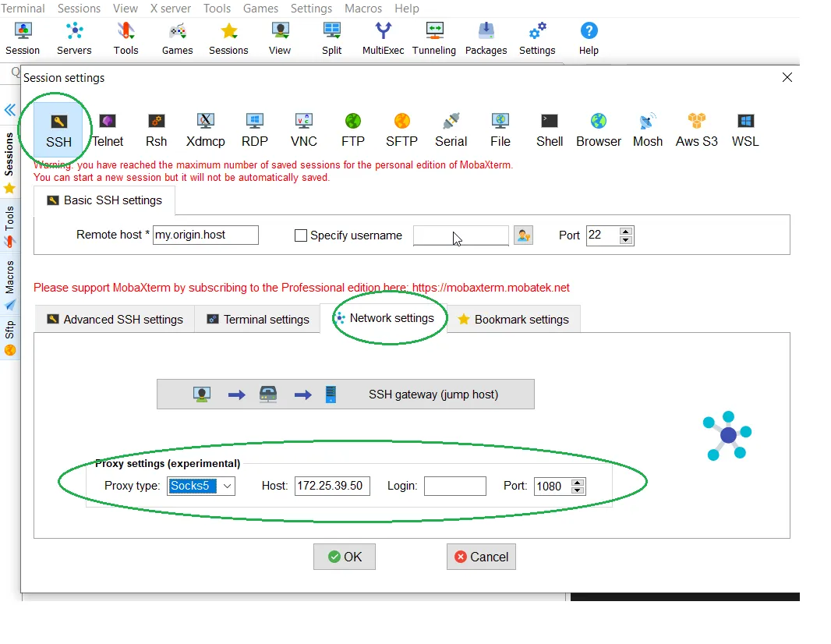The width and height of the screenshot is (831, 644).
Task: Edit the proxy Host field
Action: coord(332,486)
